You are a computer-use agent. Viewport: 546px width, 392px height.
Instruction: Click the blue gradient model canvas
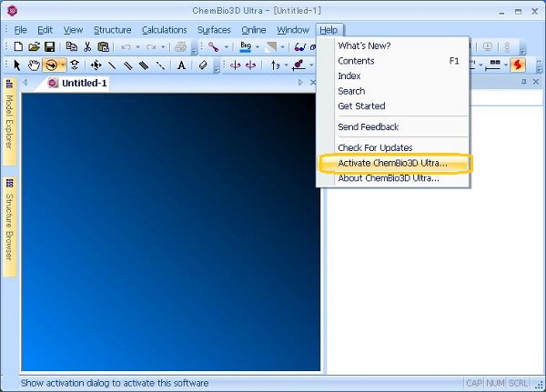tap(170, 232)
